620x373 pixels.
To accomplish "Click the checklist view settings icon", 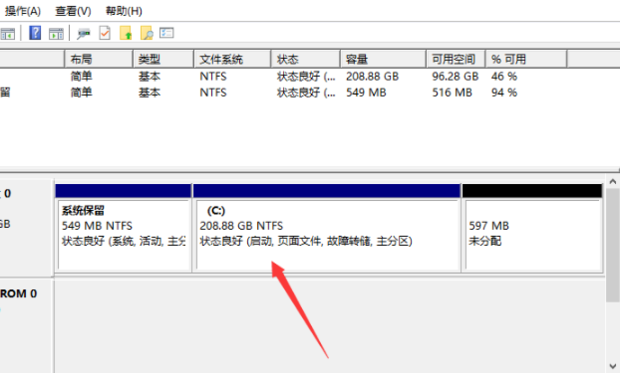I will (166, 33).
